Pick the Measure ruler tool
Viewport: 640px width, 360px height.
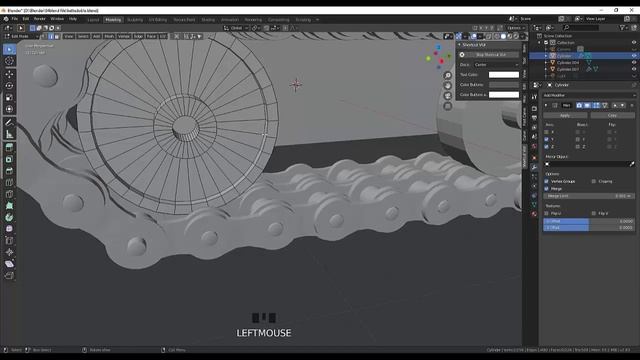pyautogui.click(x=9, y=134)
